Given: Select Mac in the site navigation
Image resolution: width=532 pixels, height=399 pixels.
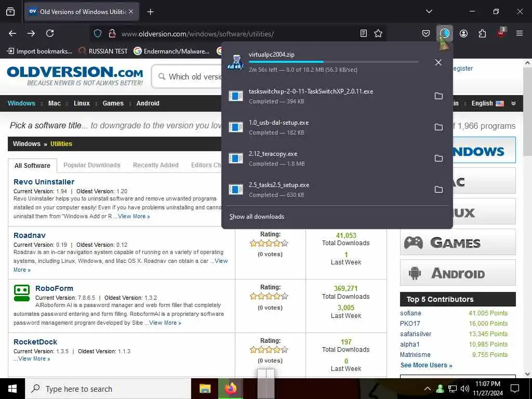Looking at the screenshot, I should (x=54, y=103).
